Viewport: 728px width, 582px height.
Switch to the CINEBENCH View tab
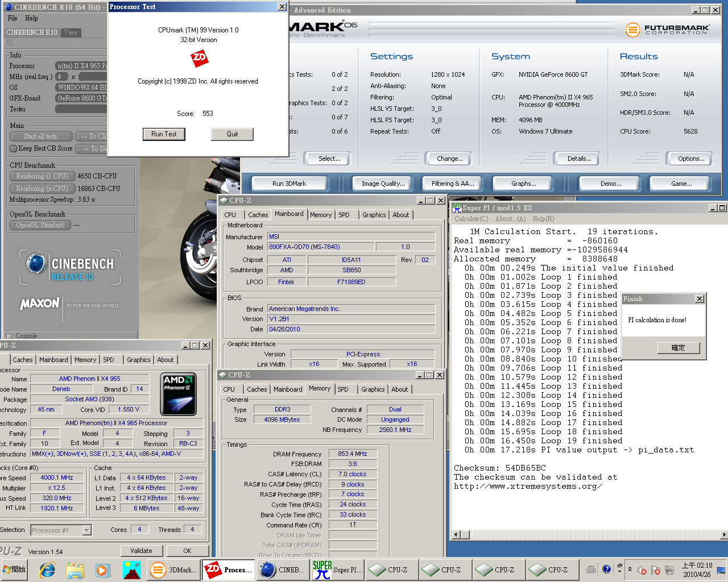coord(71,32)
